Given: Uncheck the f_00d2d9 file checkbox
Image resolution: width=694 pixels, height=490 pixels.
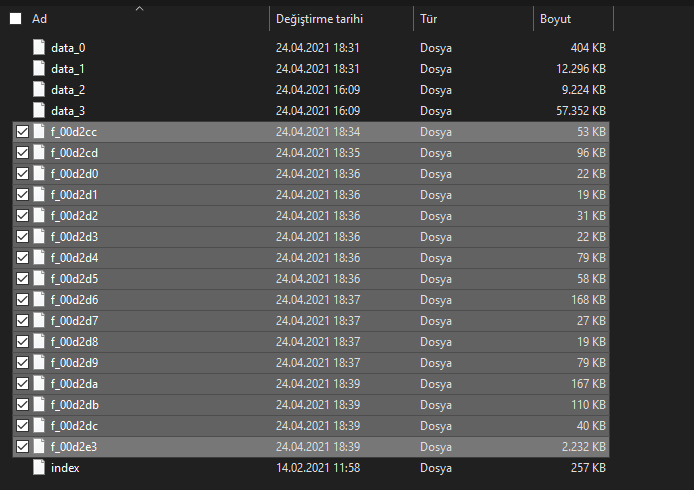Looking at the screenshot, I should pyautogui.click(x=22, y=363).
